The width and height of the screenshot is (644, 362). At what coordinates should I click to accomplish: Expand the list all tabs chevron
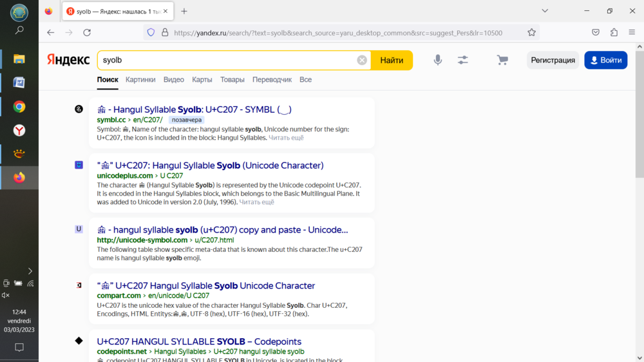545,11
